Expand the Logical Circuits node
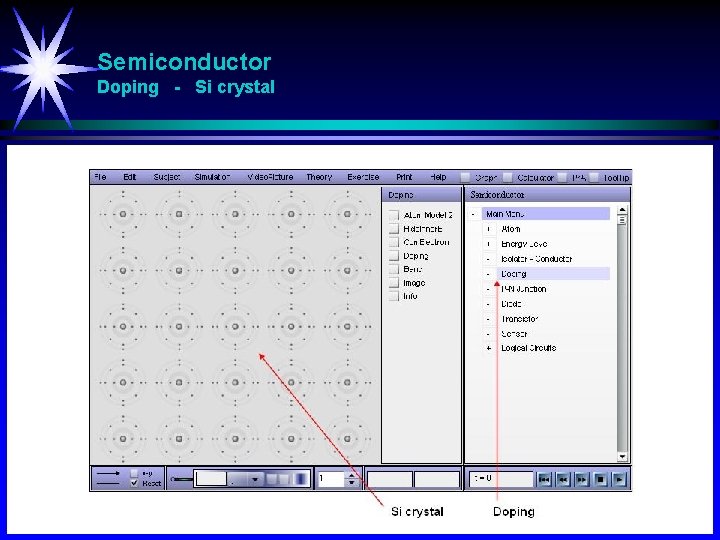The width and height of the screenshot is (720, 540). pos(489,348)
